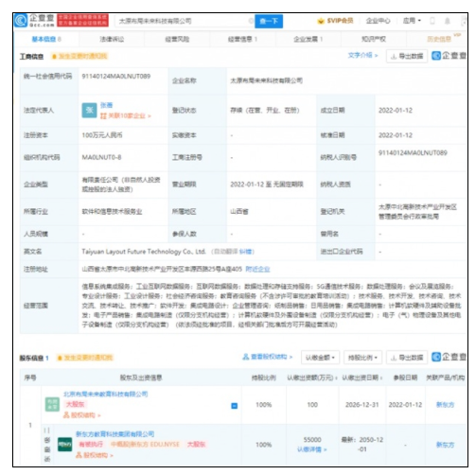This screenshot has width=476, height=475.
Task: Open 附近企业 link after registered address
Action: click(x=257, y=269)
